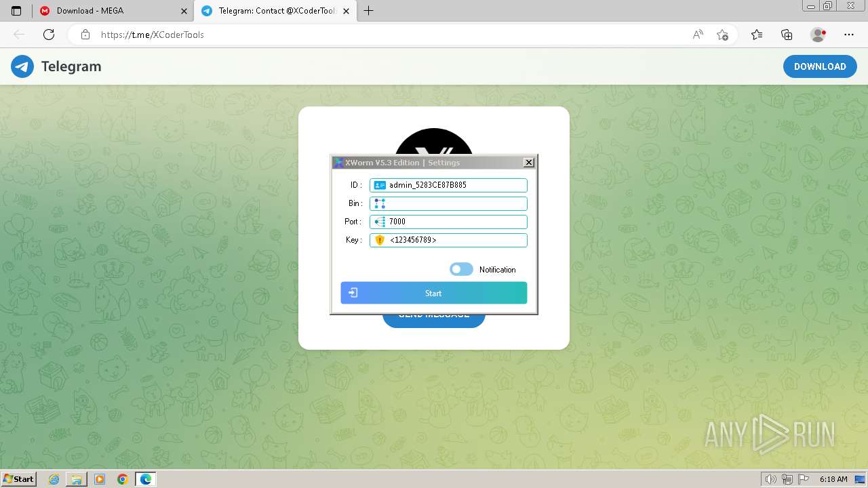This screenshot has width=868, height=488.
Task: Open browser Collections
Action: 787,35
